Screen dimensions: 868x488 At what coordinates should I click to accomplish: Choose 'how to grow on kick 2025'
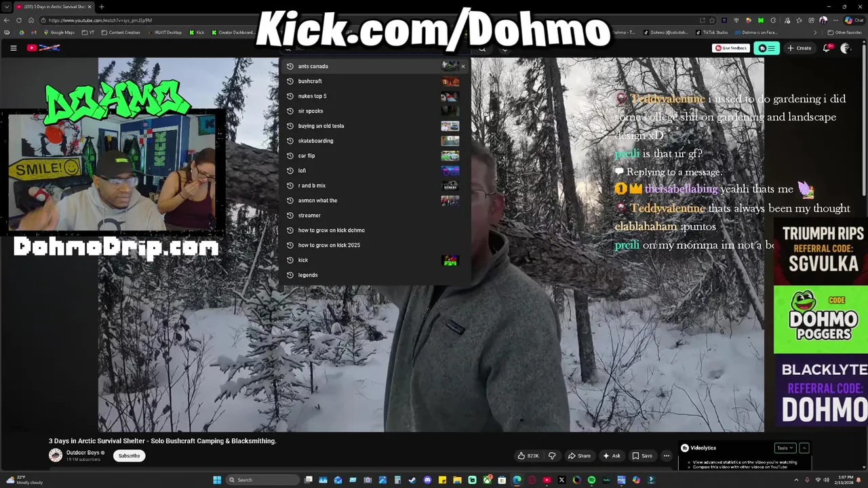[x=374, y=245]
